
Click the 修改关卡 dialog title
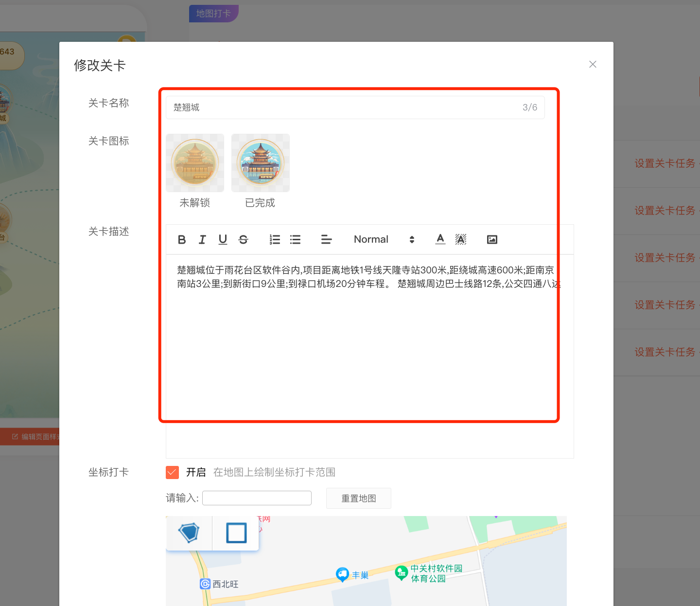[x=100, y=65]
